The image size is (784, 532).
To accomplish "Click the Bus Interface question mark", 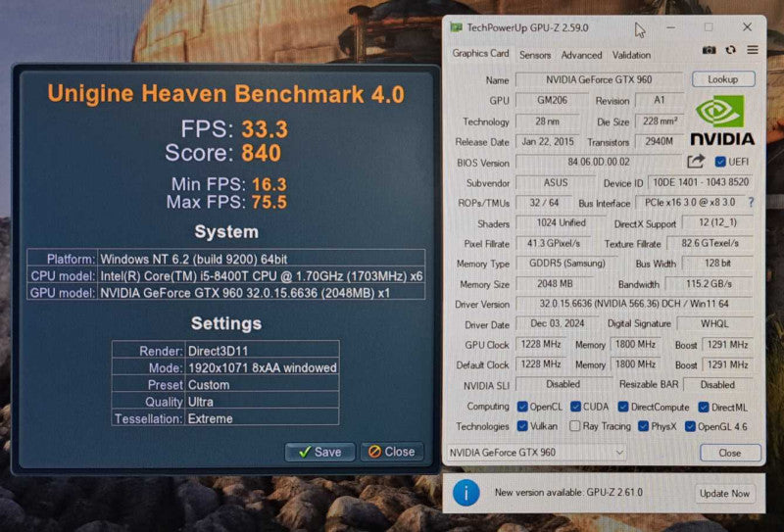I will [x=751, y=202].
